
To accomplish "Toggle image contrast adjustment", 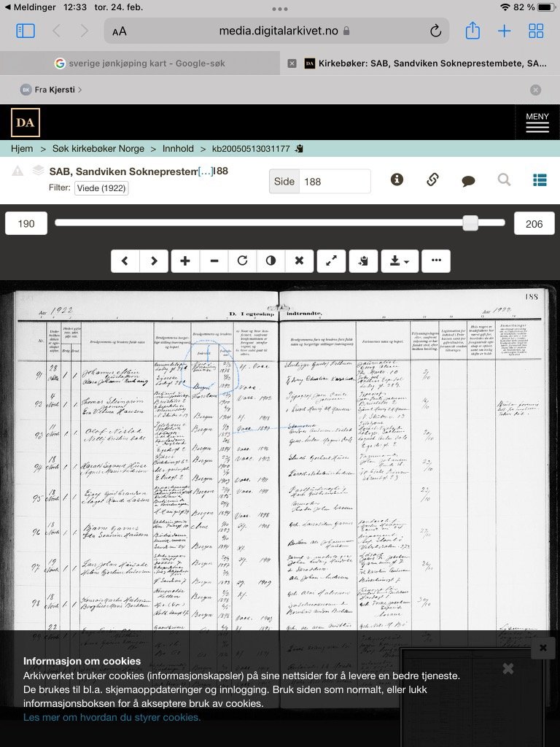I will (271, 261).
